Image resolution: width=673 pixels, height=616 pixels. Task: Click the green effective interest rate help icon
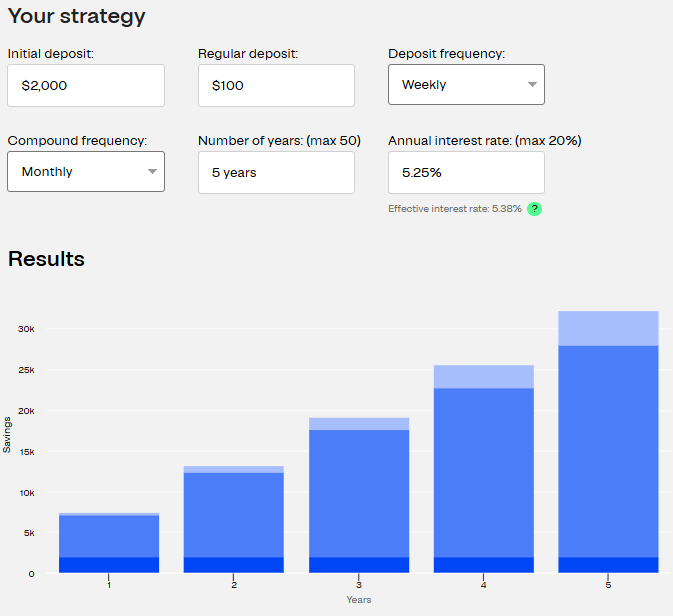tap(535, 209)
